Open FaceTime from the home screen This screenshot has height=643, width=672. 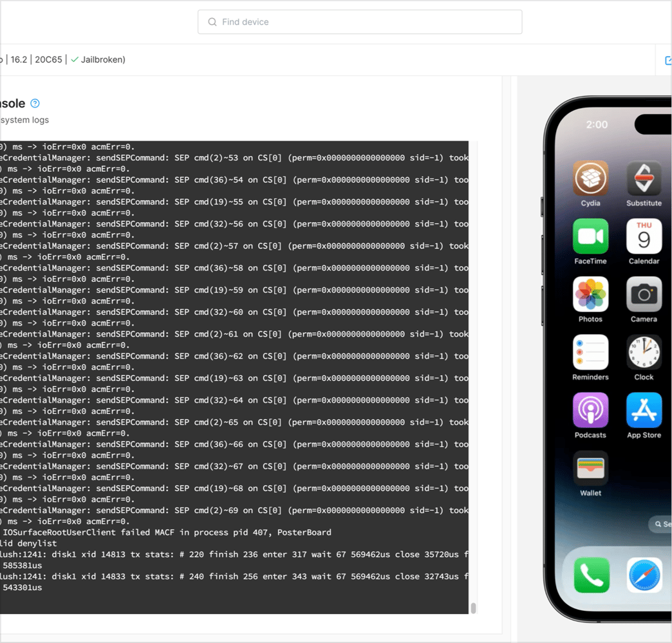[x=590, y=236]
